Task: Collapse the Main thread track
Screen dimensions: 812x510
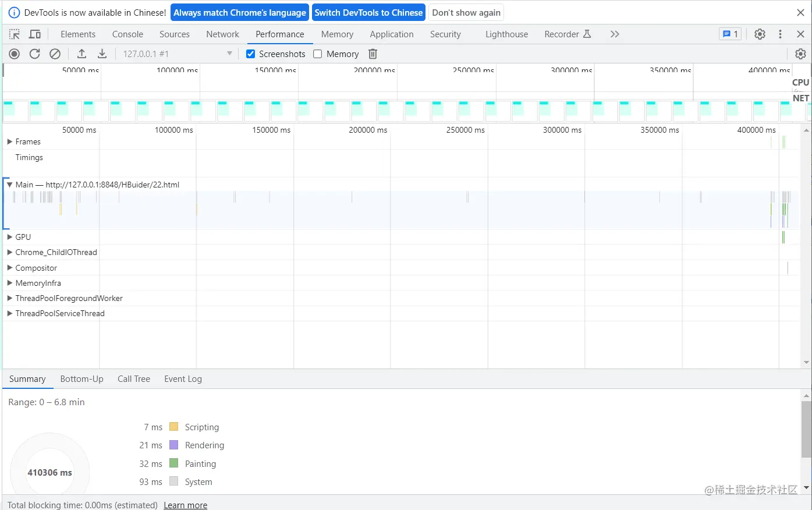Action: click(9, 185)
